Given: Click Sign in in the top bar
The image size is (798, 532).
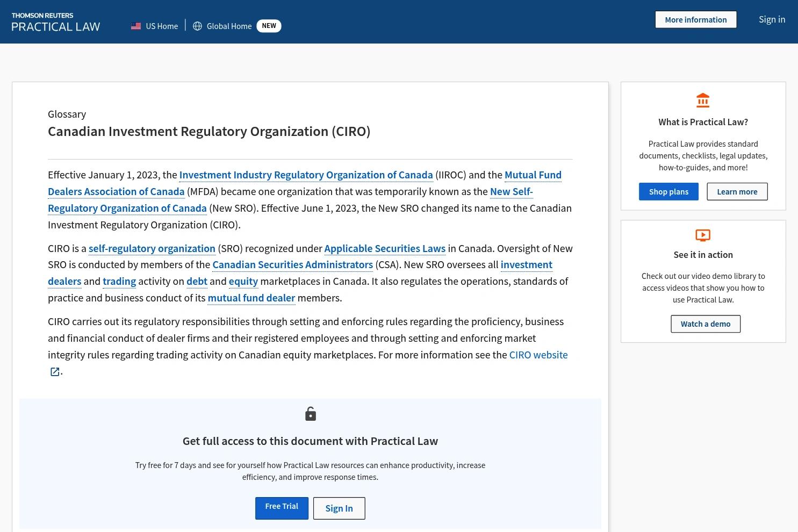Looking at the screenshot, I should pyautogui.click(x=772, y=19).
